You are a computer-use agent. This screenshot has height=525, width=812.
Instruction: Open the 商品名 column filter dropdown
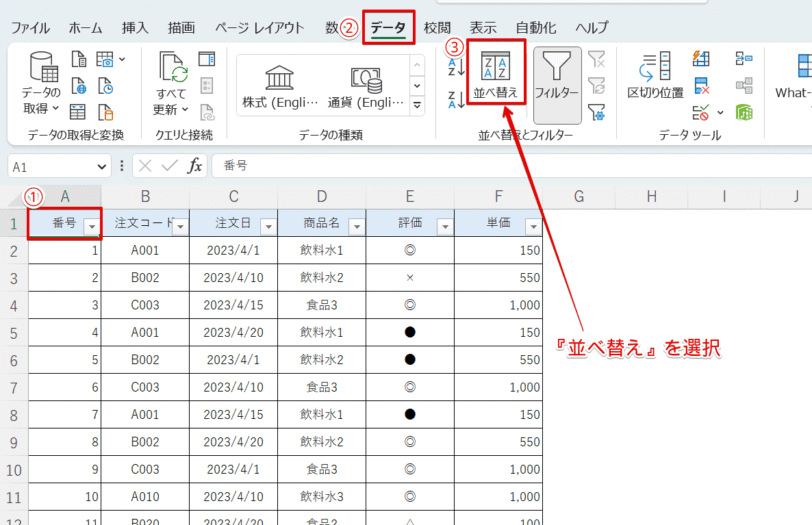[x=356, y=226]
